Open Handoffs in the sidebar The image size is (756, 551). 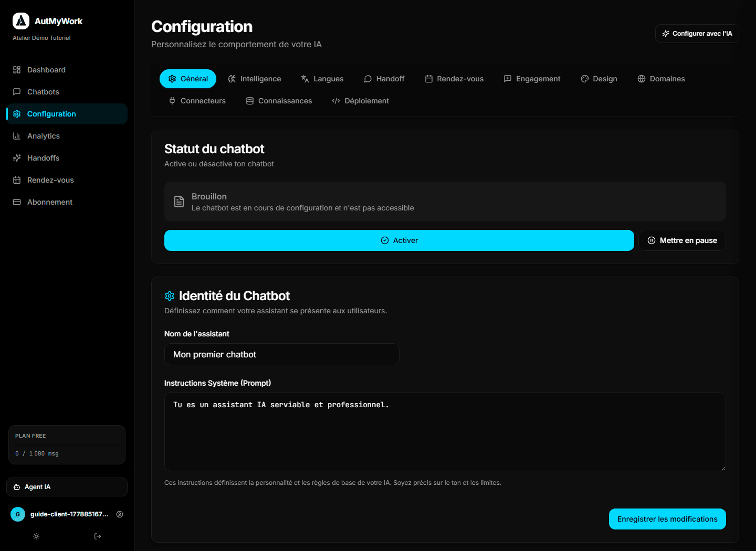67,158
